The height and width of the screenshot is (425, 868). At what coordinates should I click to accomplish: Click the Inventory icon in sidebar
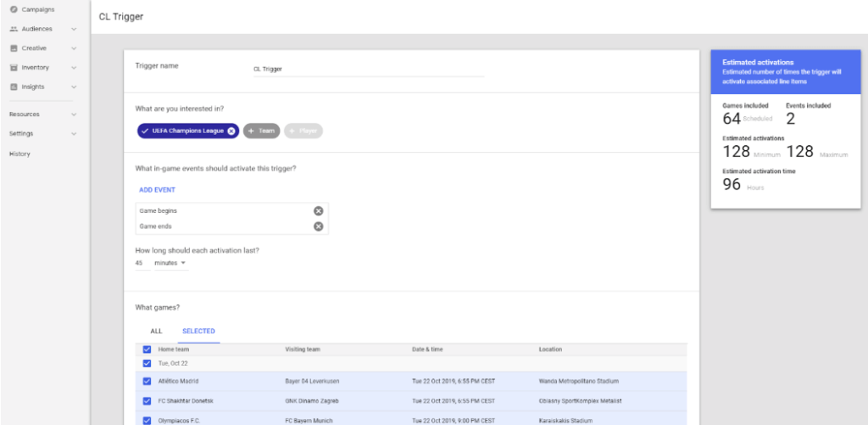pyautogui.click(x=14, y=68)
